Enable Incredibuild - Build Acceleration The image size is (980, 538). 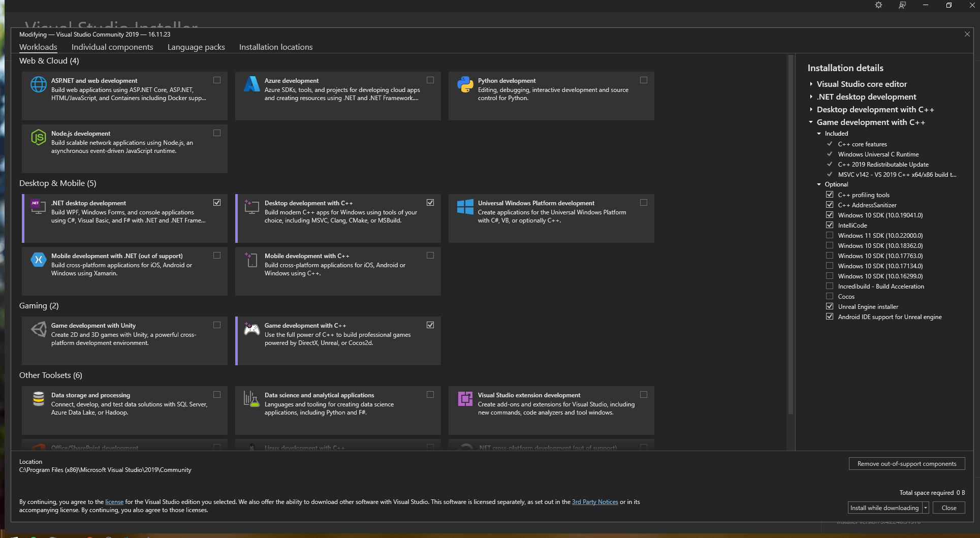click(830, 286)
